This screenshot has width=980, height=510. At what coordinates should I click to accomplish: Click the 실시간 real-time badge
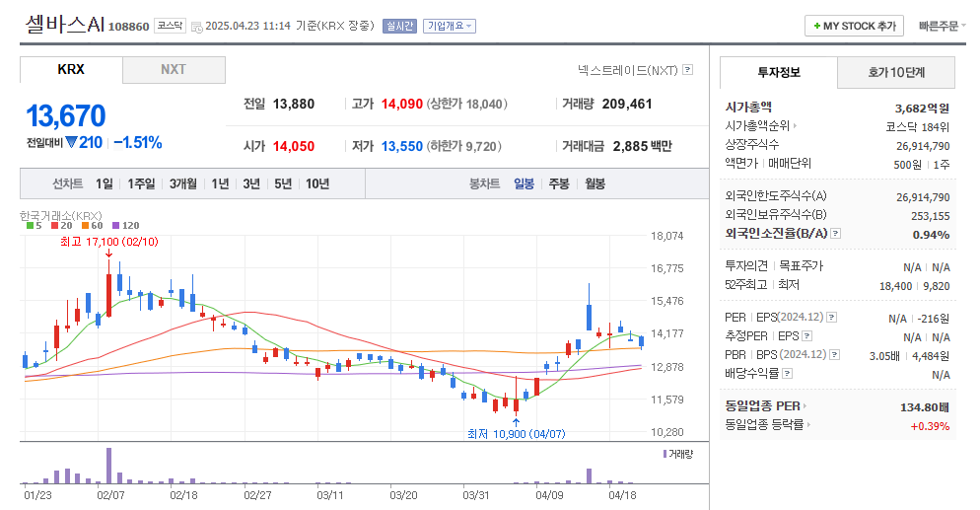pyautogui.click(x=399, y=27)
